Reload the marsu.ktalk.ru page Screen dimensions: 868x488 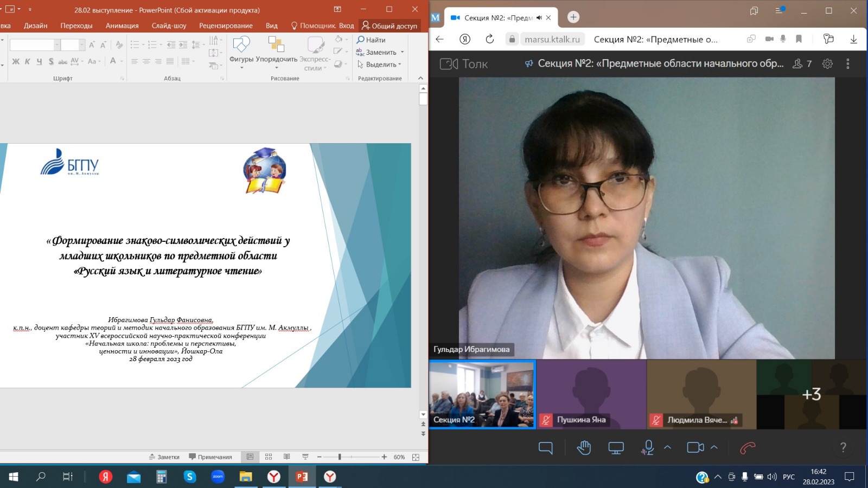(x=489, y=39)
